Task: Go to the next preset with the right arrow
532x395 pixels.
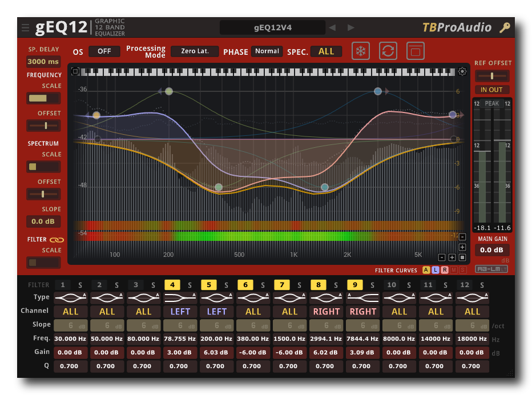Action: click(351, 27)
